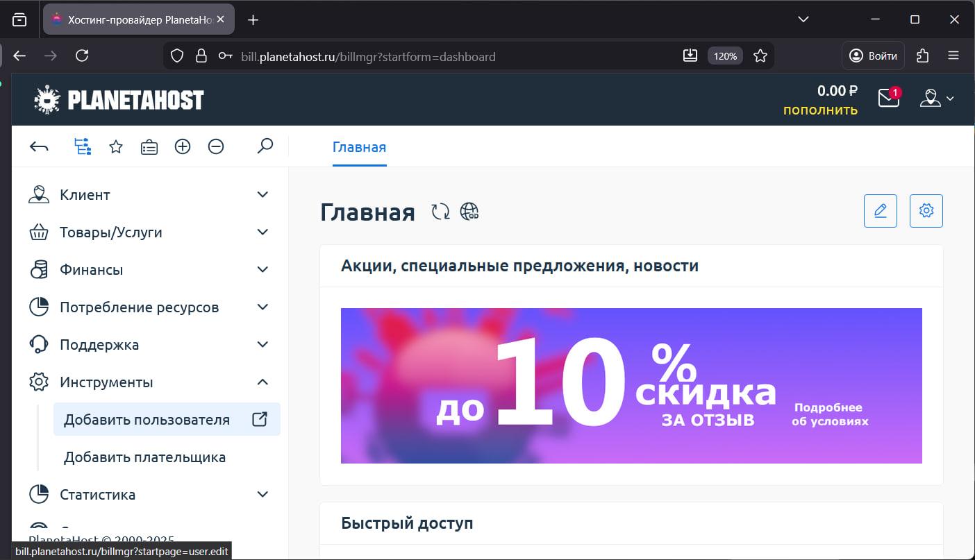The width and height of the screenshot is (975, 560).
Task: Refresh the Главная page using the circular arrows icon
Action: point(440,211)
